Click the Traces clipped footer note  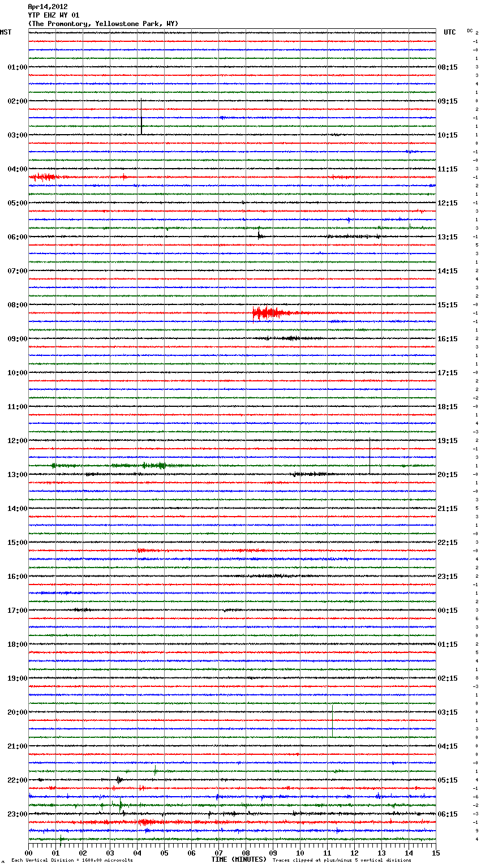(x=342, y=860)
